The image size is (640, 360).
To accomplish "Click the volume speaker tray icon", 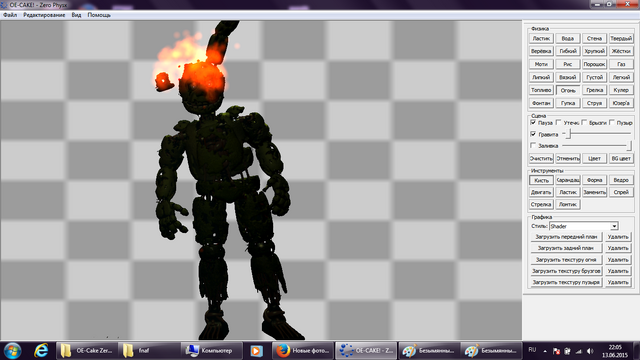I will 590,351.
